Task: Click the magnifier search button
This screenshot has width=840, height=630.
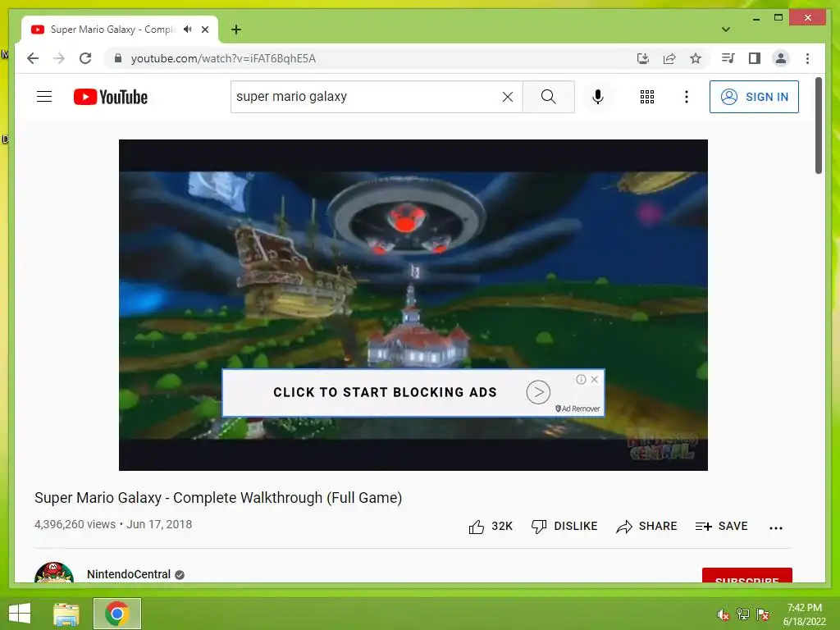Action: pos(548,97)
